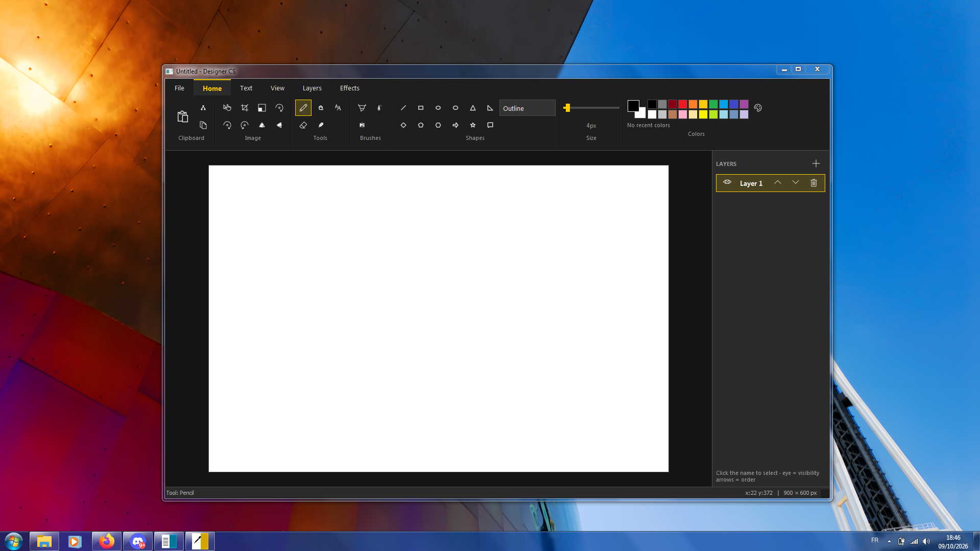Screen dimensions: 980x551
Task: Select the spray can brush
Action: (x=379, y=108)
